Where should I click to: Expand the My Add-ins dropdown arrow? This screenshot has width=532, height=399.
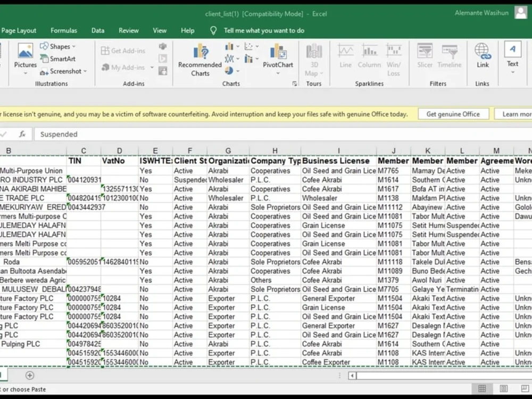tap(152, 68)
